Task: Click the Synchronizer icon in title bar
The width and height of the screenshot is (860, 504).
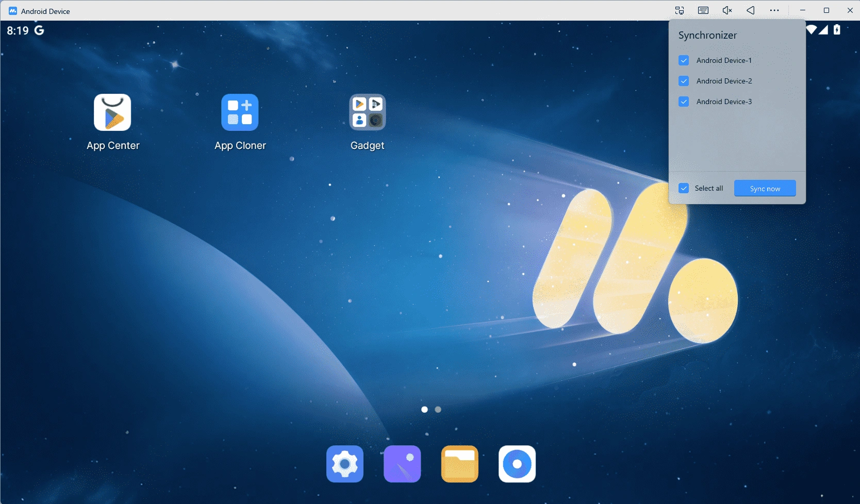Action: pyautogui.click(x=680, y=10)
